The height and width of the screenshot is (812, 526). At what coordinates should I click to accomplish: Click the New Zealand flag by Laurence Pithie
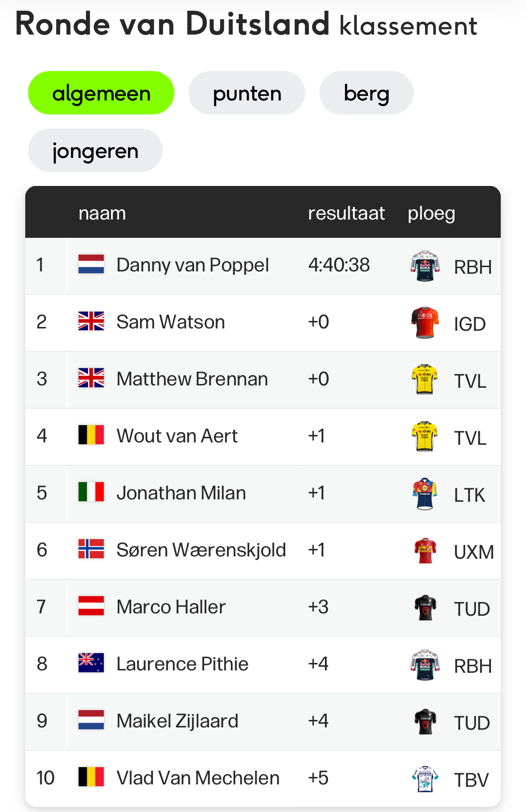[x=91, y=663]
